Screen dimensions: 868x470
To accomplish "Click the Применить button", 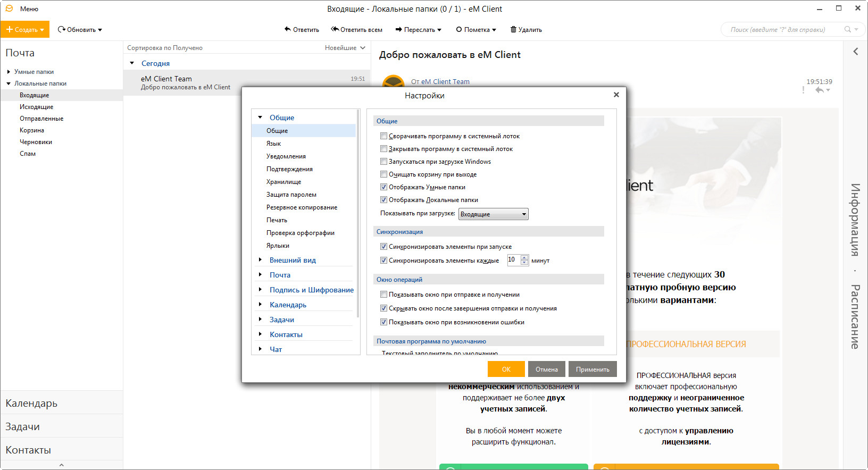I will [x=592, y=369].
